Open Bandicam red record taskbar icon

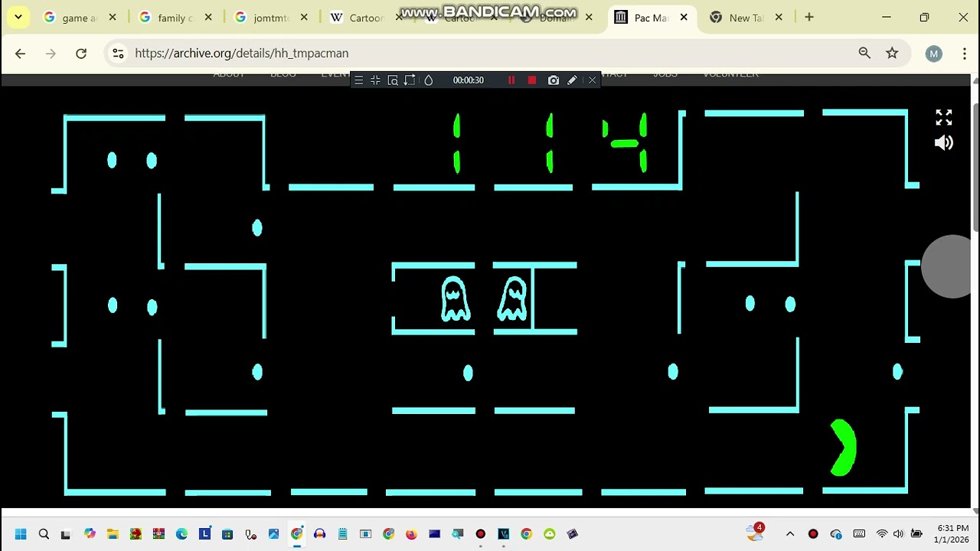(480, 534)
